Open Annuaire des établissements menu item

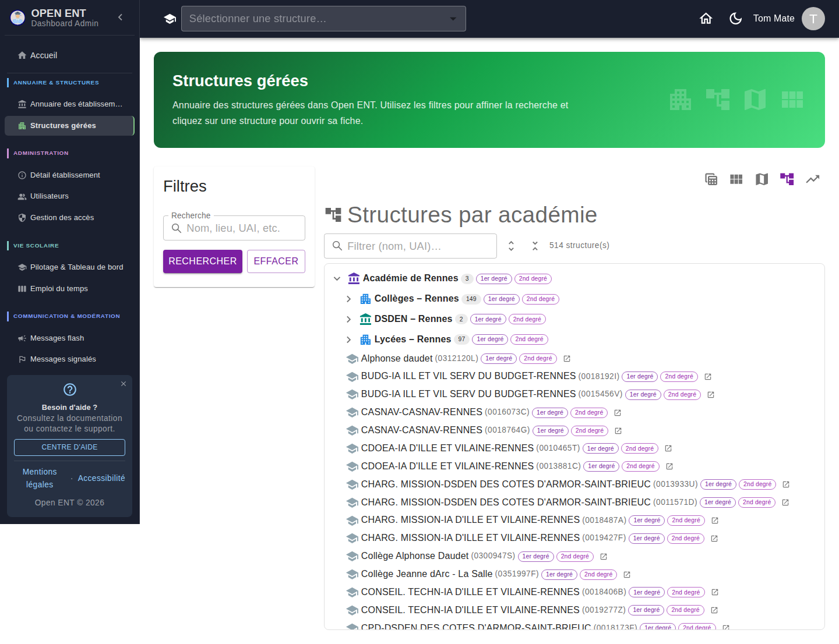[69, 104]
